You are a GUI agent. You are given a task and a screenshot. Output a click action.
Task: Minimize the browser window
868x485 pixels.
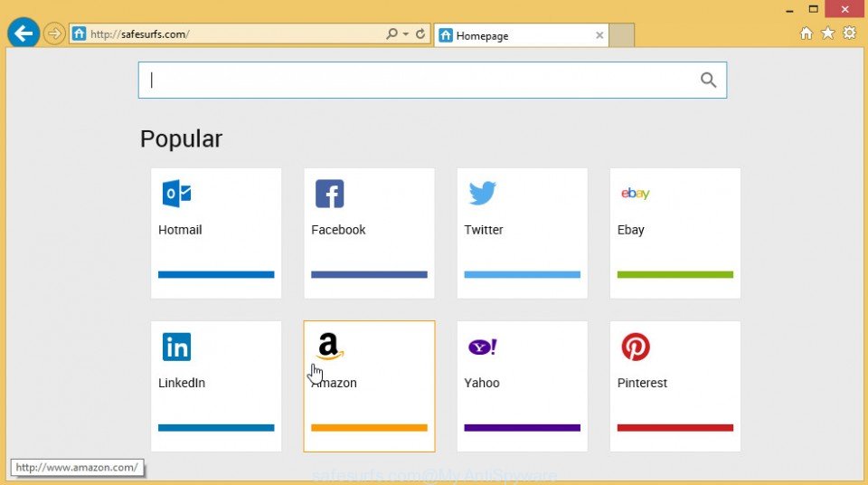point(790,9)
